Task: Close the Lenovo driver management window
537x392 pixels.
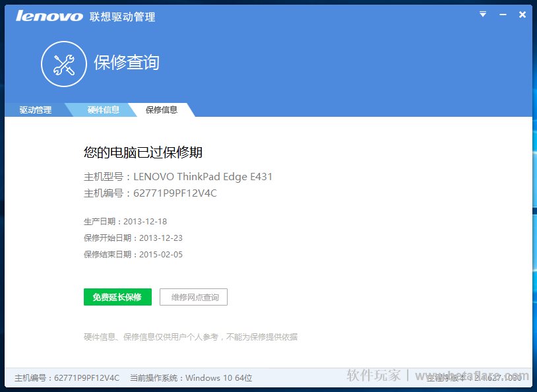Action: (x=522, y=15)
